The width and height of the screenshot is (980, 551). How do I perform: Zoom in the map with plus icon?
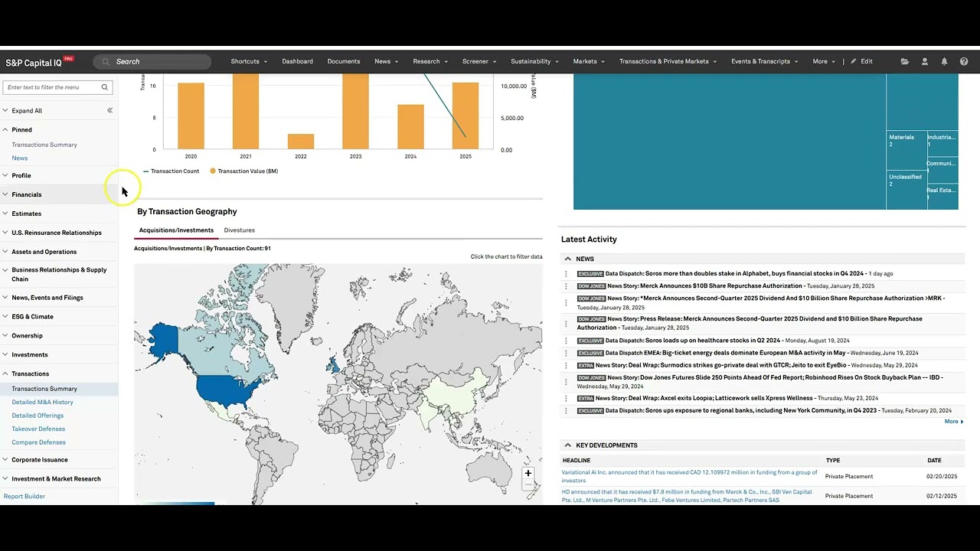[x=528, y=473]
